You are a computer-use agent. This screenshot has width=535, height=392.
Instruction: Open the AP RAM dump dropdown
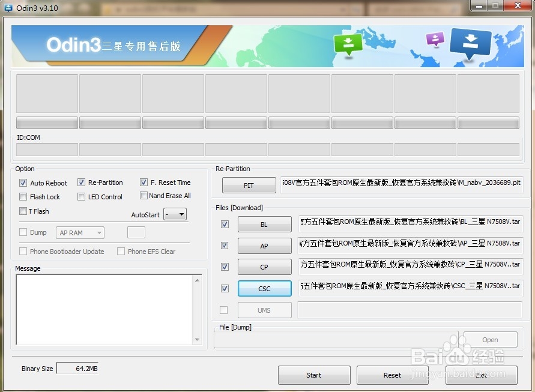pos(80,233)
